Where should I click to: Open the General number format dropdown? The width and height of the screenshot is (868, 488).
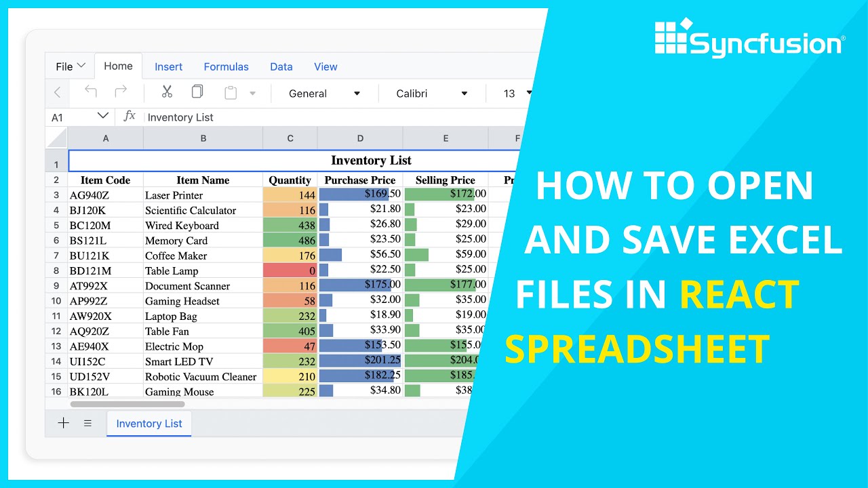(x=324, y=94)
